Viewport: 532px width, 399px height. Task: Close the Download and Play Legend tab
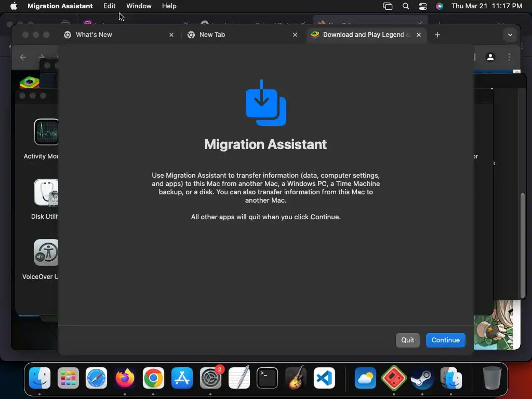(419, 35)
